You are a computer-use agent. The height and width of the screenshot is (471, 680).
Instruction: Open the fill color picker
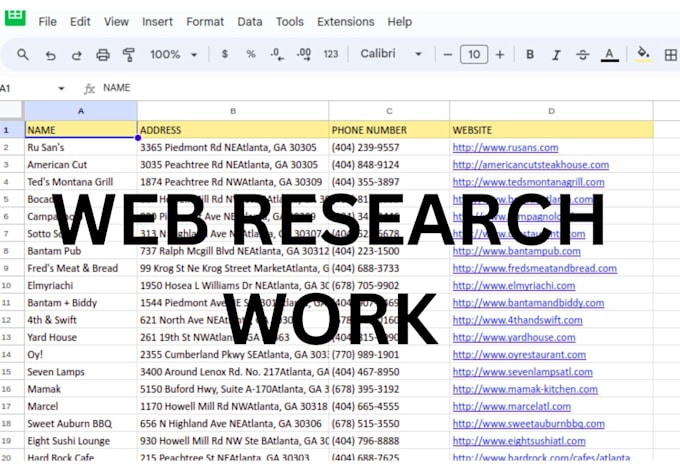pyautogui.click(x=644, y=54)
